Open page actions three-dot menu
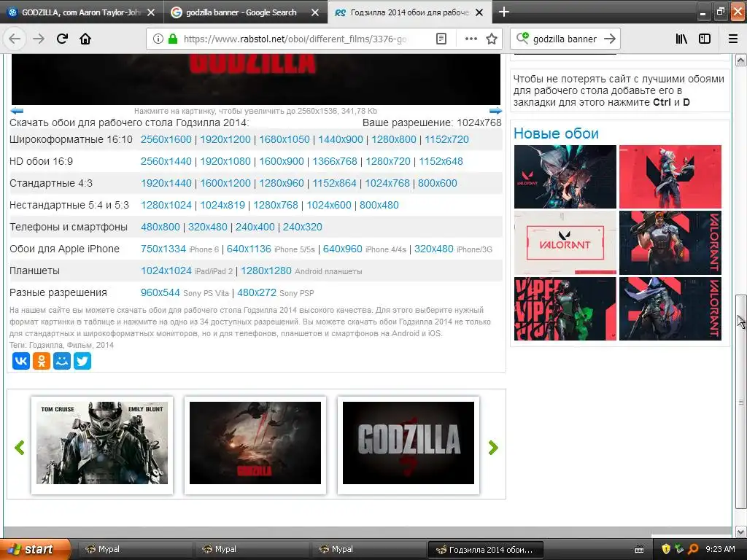 click(471, 39)
